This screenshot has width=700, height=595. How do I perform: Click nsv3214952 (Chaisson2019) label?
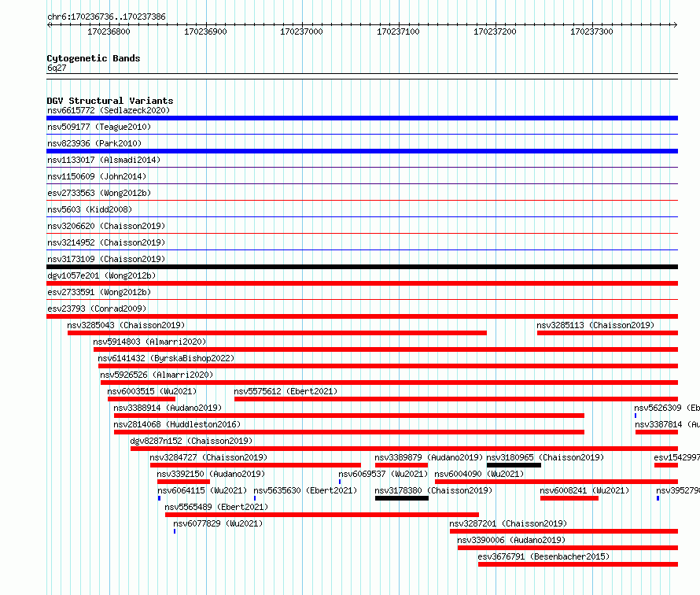[106, 242]
